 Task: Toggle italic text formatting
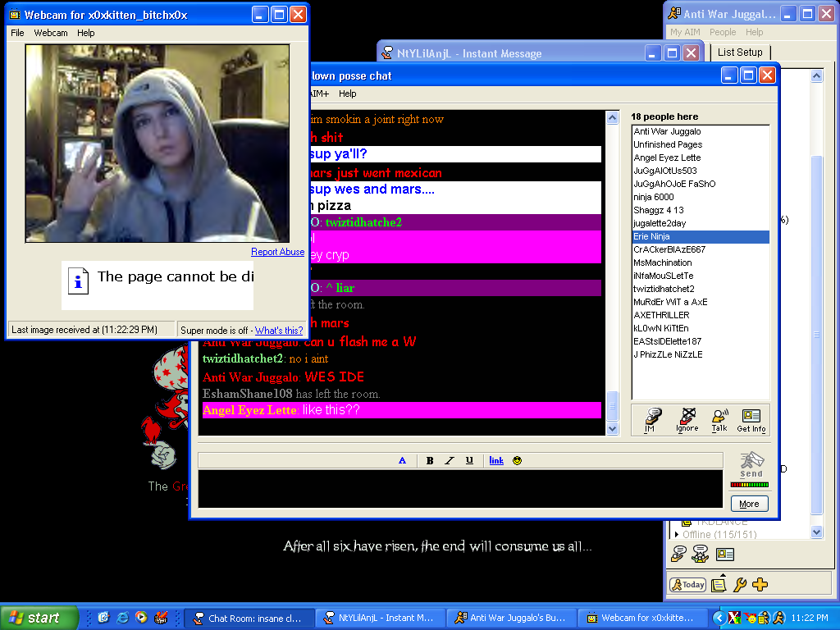tap(449, 460)
